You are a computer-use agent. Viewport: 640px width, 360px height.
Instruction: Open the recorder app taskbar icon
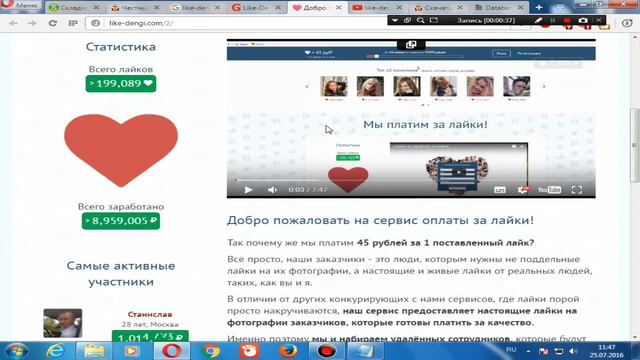[x=326, y=351]
